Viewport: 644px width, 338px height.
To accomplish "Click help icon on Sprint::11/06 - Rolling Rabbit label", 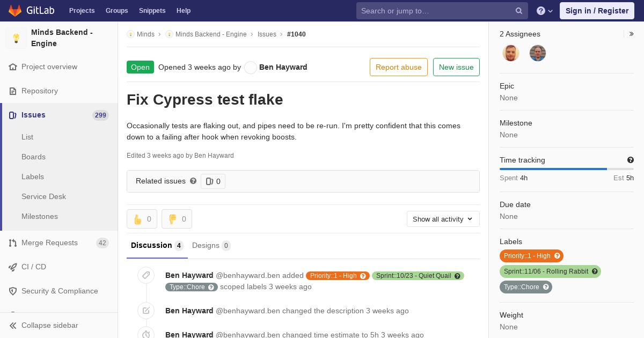I will [x=595, y=271].
